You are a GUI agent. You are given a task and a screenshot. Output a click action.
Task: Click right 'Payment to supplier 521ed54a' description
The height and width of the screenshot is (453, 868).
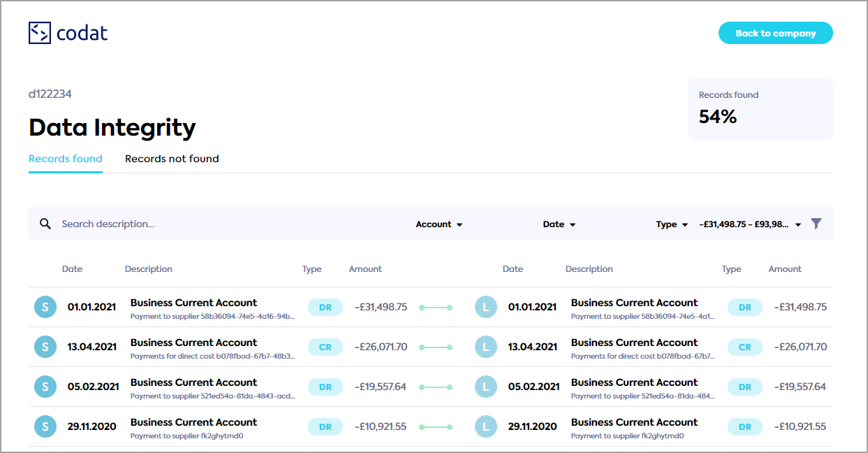click(643, 396)
